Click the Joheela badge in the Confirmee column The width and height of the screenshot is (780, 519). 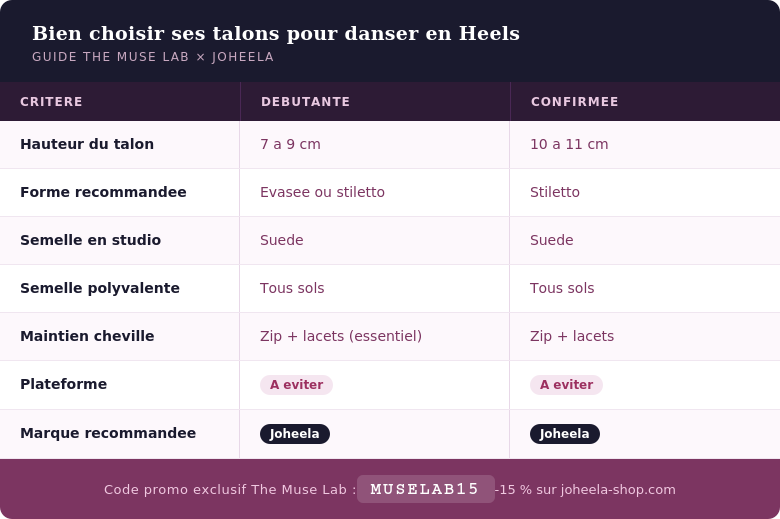[x=565, y=434]
